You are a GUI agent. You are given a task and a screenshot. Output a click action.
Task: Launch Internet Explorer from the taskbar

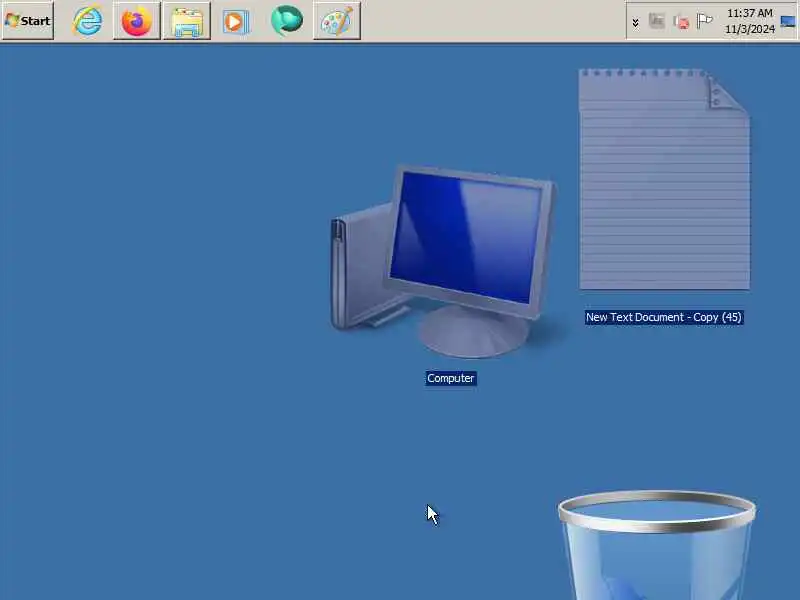point(87,21)
